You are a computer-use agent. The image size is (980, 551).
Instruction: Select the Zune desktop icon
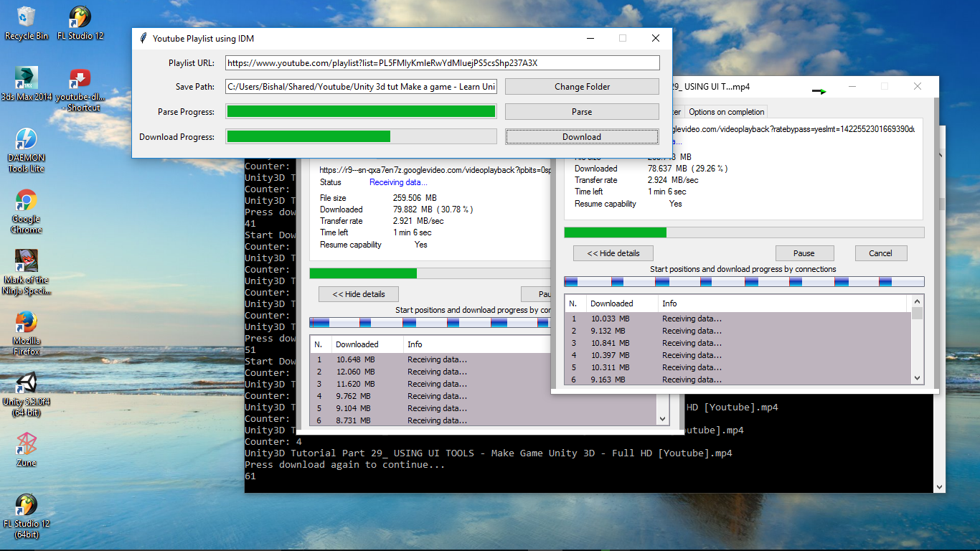pos(27,449)
